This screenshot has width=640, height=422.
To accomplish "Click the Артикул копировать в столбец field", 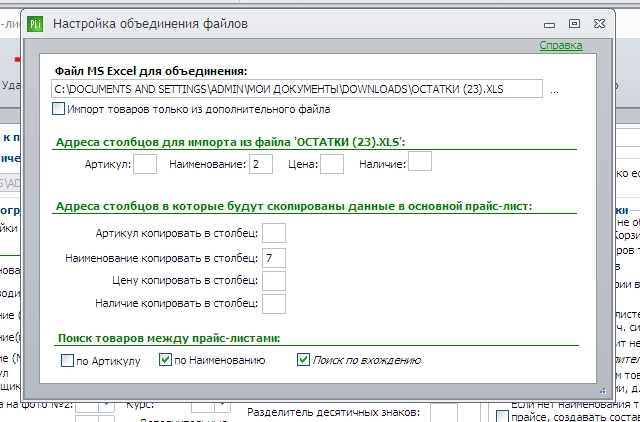I will point(273,233).
